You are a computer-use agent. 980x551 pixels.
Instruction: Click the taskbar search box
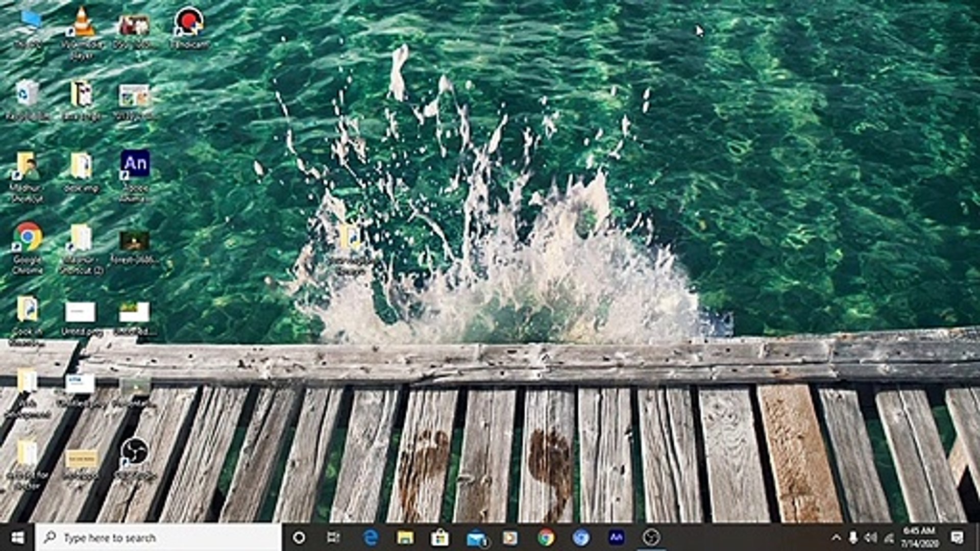[158, 537]
